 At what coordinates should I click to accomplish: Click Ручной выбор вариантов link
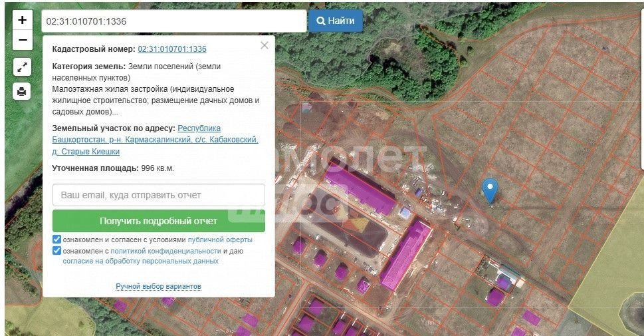pyautogui.click(x=158, y=286)
